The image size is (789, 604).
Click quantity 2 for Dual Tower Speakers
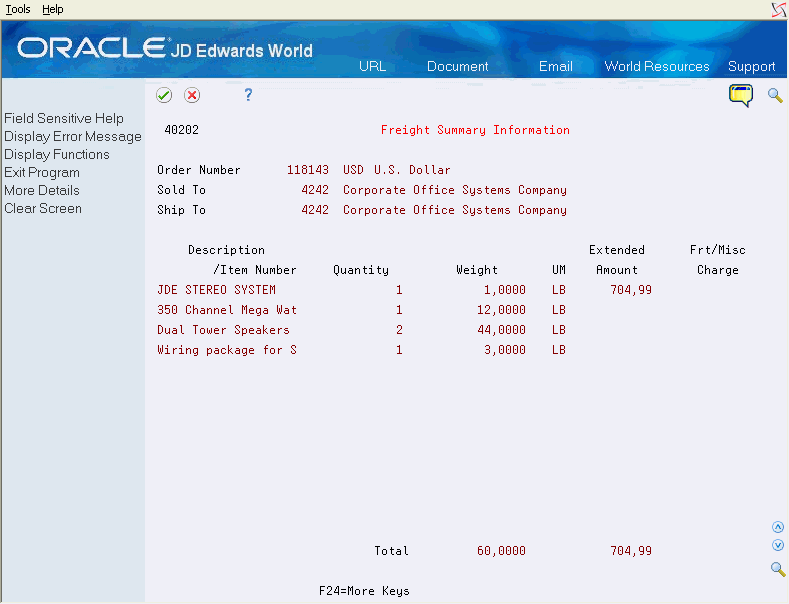399,330
